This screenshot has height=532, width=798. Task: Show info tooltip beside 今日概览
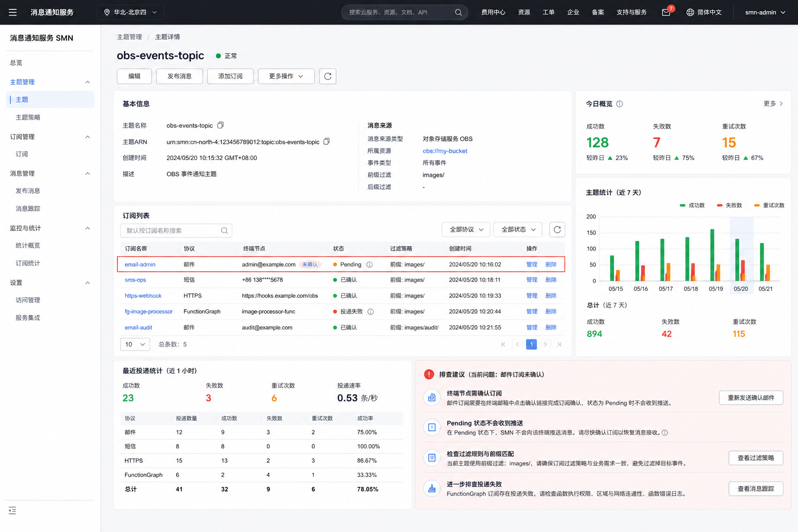click(619, 104)
